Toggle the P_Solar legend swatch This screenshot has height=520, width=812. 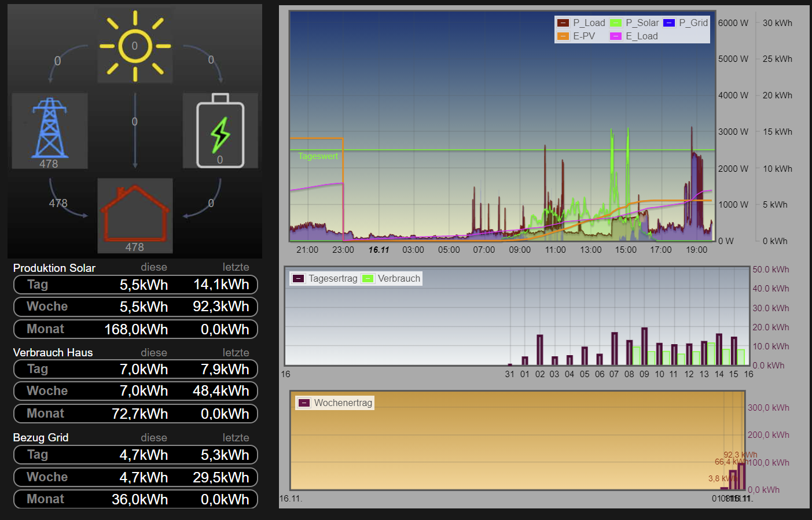point(616,23)
